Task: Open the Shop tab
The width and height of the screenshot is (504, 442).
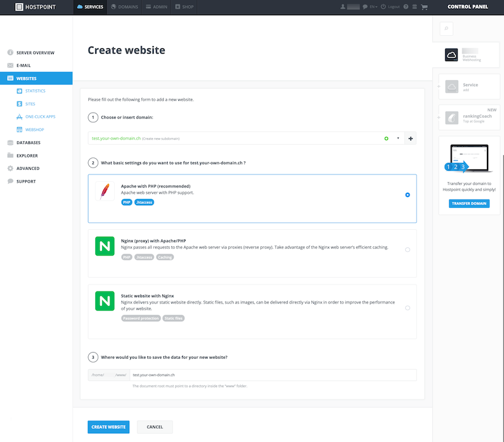Action: pyautogui.click(x=184, y=7)
